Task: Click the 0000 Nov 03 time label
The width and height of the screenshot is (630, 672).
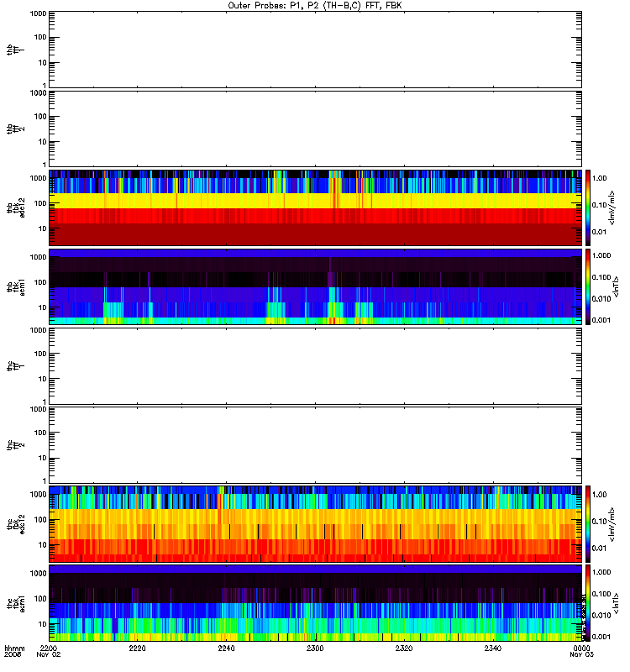Action: [x=581, y=651]
